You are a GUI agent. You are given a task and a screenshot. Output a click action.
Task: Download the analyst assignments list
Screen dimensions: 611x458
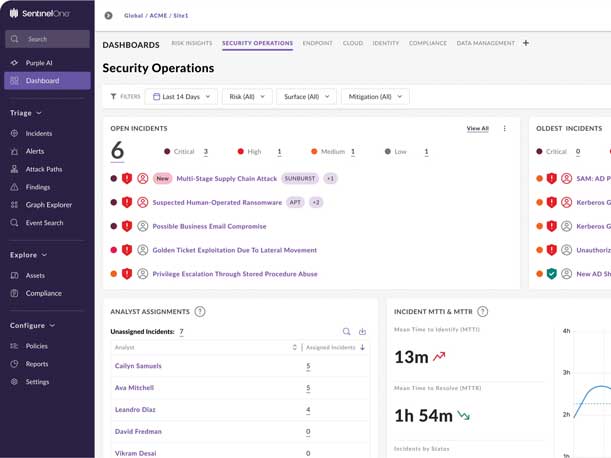362,332
